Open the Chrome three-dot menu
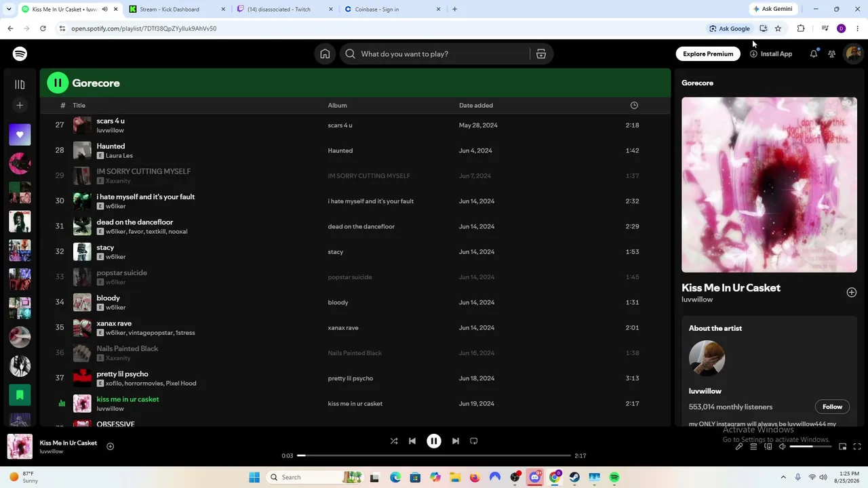Screen dimensions: 868x488 click(857, 28)
